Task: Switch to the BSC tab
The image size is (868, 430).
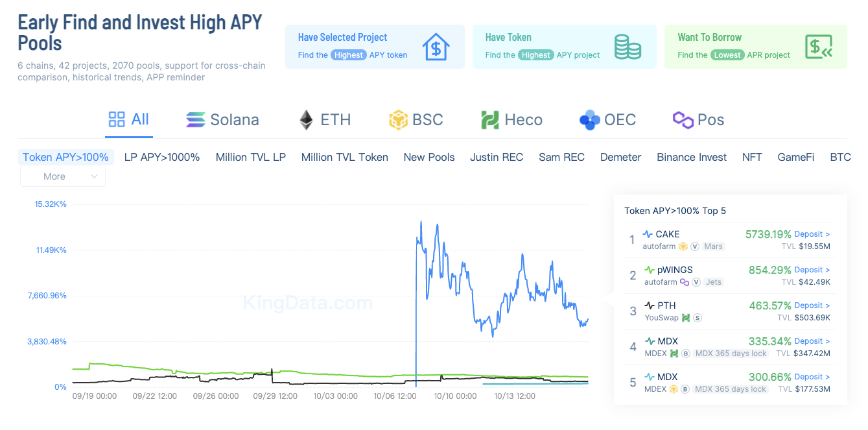Action: click(x=416, y=120)
